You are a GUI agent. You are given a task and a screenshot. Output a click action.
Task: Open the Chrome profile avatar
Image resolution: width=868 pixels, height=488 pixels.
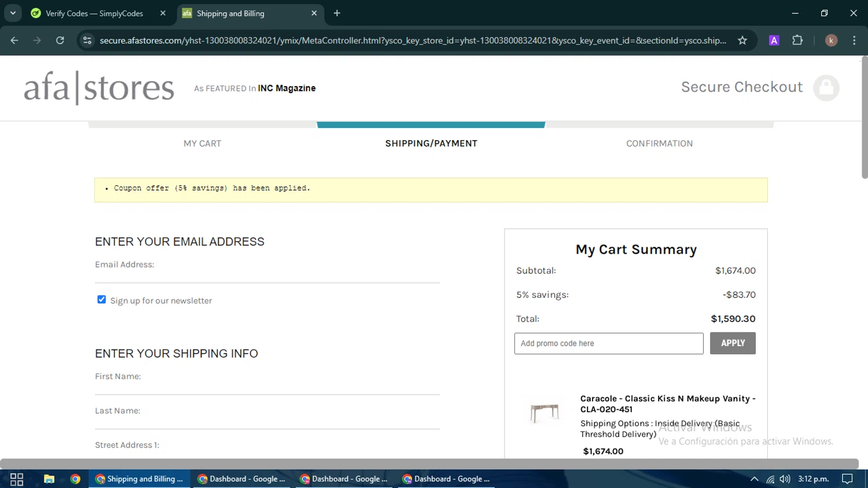pyautogui.click(x=831, y=41)
